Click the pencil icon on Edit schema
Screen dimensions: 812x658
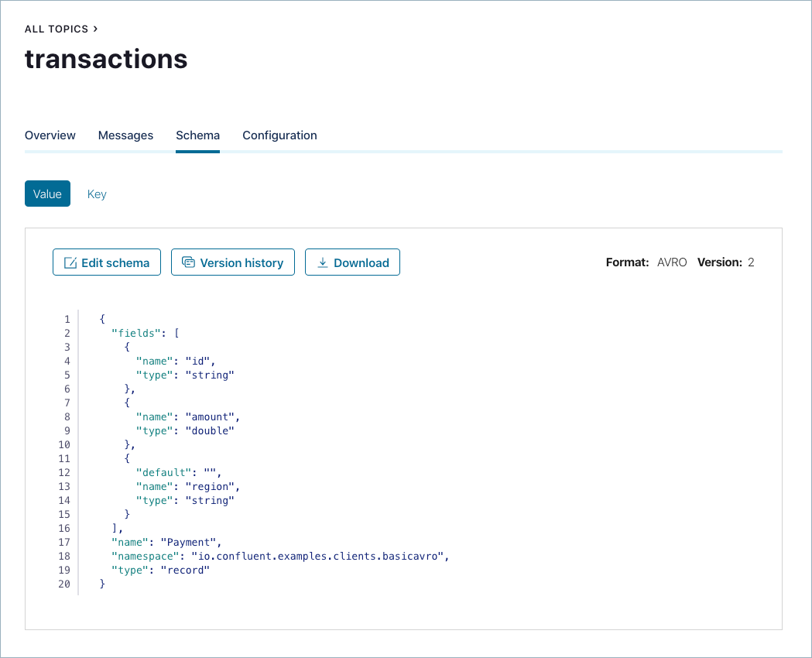pyautogui.click(x=70, y=263)
